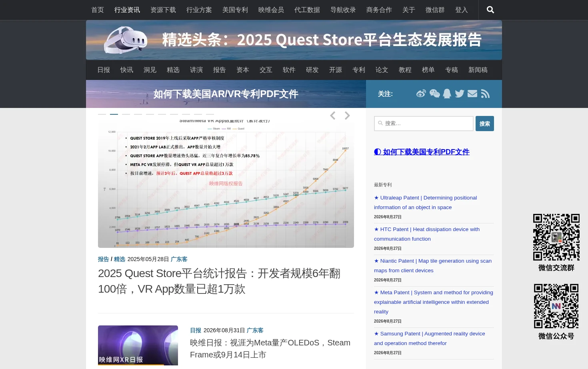The width and height of the screenshot is (588, 369).
Task: Click the 报告 tag above the Quest Store article
Action: click(x=104, y=259)
